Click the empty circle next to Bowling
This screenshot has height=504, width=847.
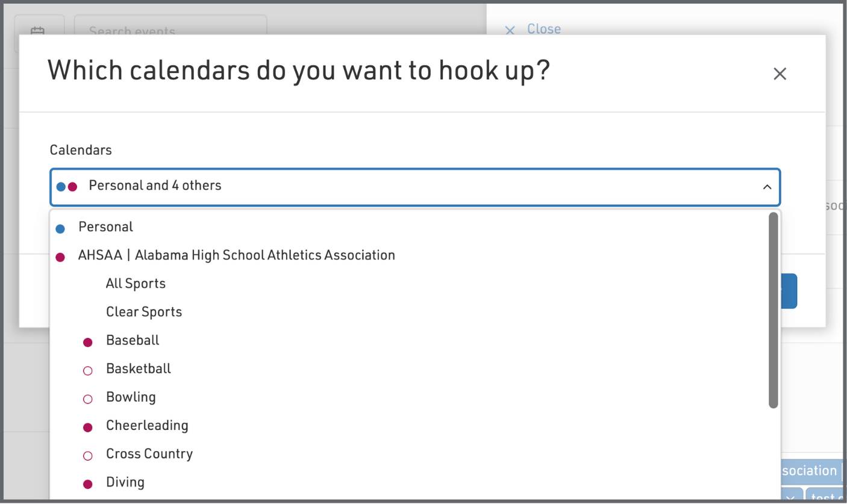(x=88, y=399)
